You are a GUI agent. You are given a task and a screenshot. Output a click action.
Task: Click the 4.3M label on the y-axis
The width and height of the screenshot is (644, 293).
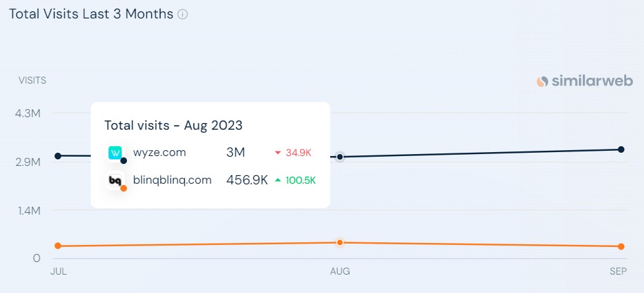(28, 113)
